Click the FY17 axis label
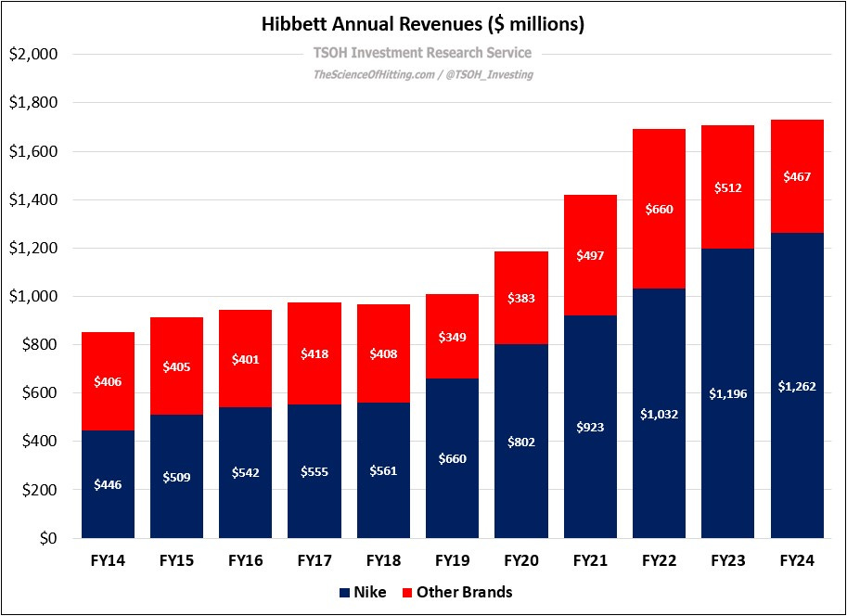Image resolution: width=847 pixels, height=616 pixels. coord(314,560)
